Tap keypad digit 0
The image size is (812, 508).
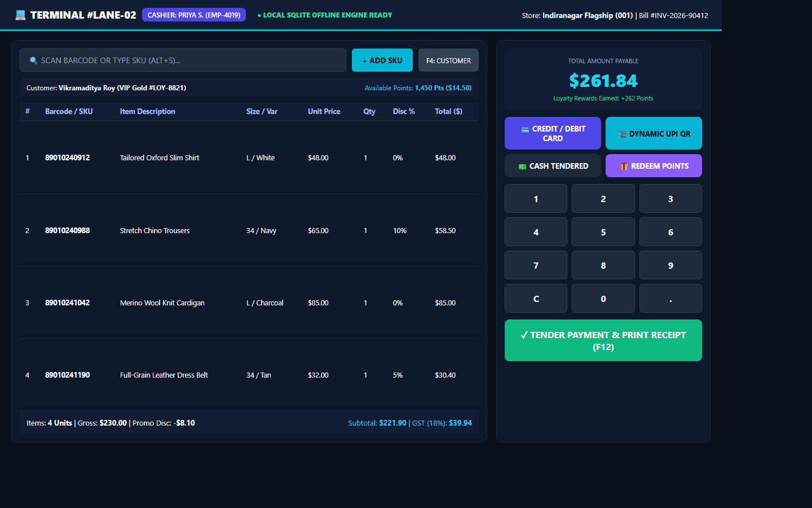coord(603,299)
